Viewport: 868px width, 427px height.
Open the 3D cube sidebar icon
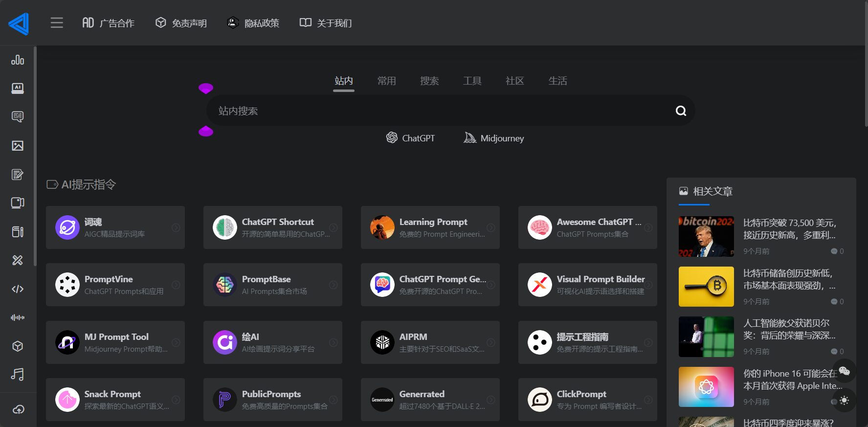pyautogui.click(x=18, y=346)
